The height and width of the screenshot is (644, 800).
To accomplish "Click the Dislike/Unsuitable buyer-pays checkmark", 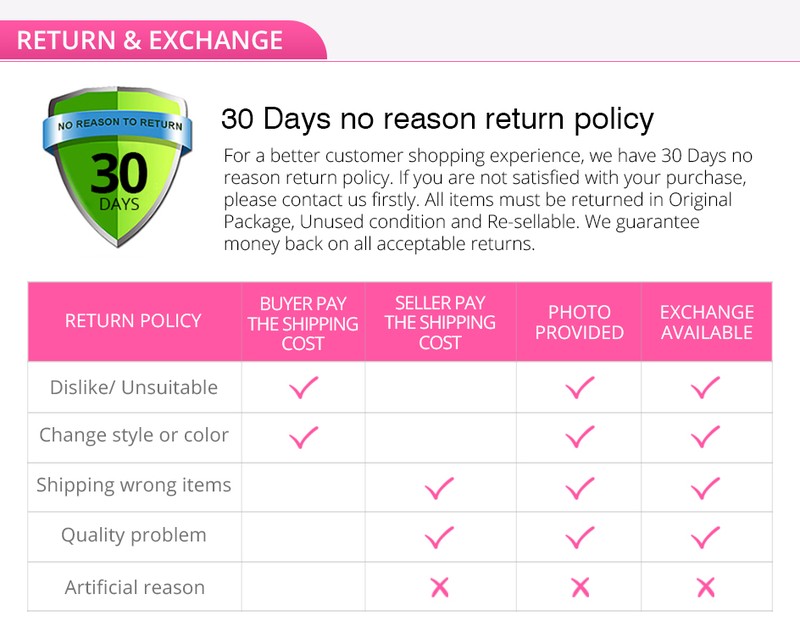I will (303, 387).
